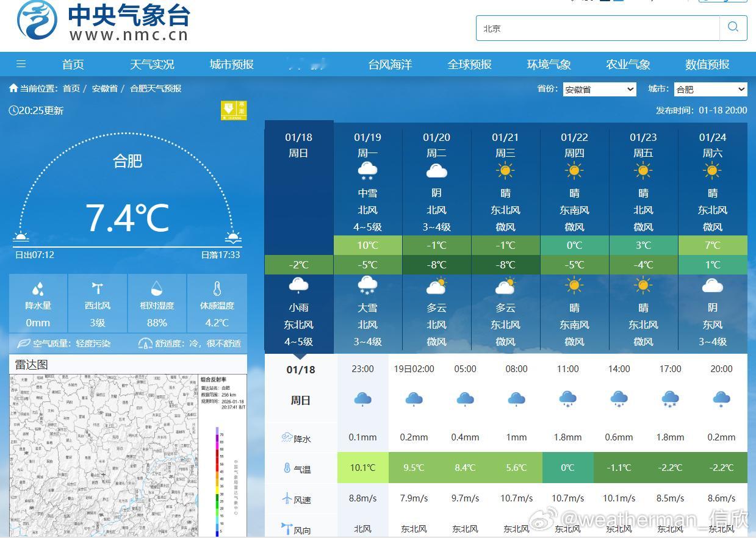Viewport: 756px width, 538px height.
Task: Click the 安徽省 breadcrumb link
Action: (x=104, y=88)
